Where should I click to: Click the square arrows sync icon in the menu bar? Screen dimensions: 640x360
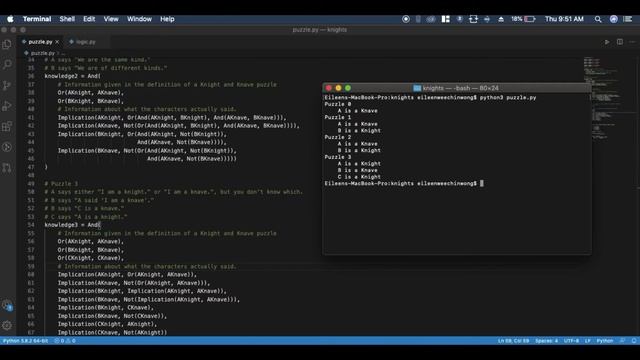pyautogui.click(x=473, y=19)
